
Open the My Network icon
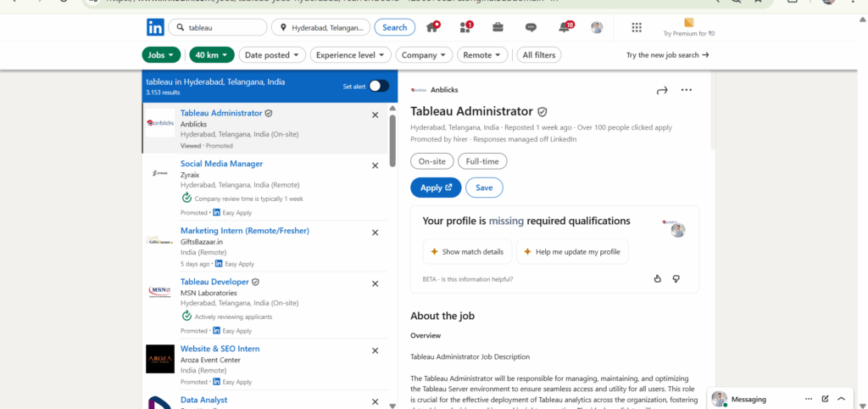pyautogui.click(x=465, y=27)
